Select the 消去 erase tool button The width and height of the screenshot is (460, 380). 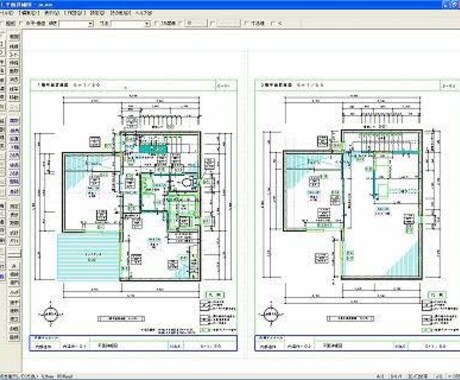14,80
